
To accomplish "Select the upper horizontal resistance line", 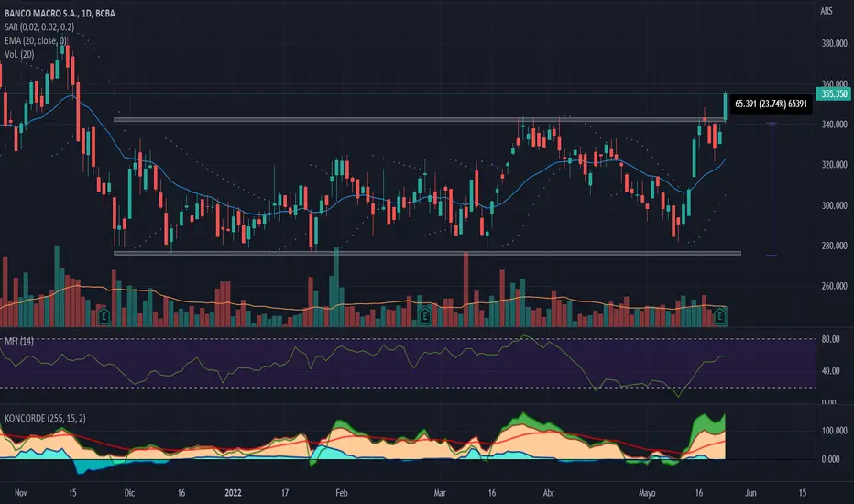I will (420, 119).
